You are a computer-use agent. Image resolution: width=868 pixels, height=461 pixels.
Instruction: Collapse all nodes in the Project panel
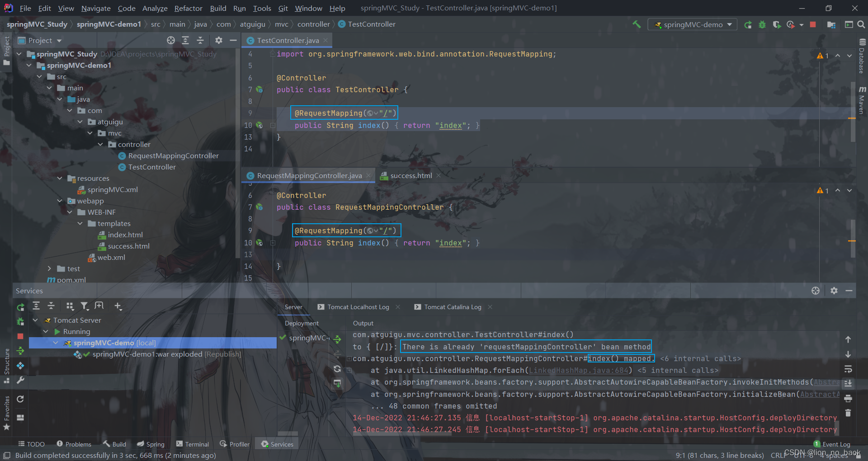click(200, 40)
